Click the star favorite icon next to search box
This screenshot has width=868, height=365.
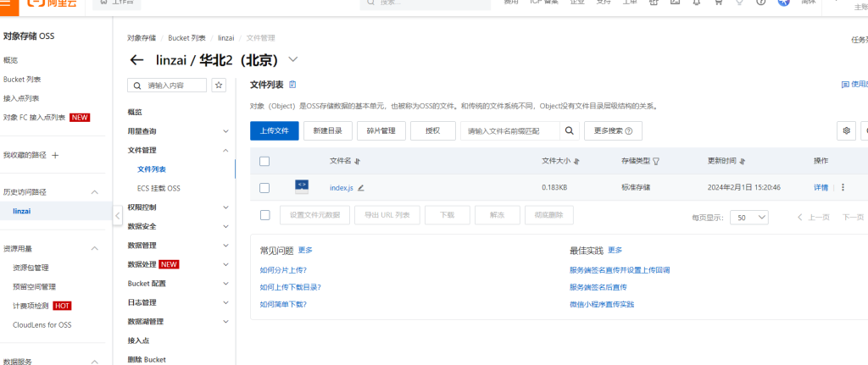click(x=220, y=86)
